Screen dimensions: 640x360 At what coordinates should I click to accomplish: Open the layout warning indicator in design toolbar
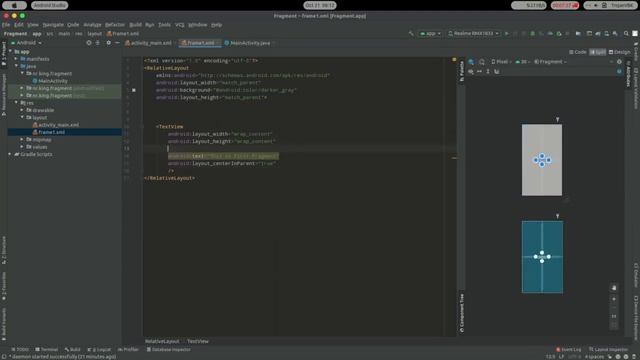click(x=619, y=71)
